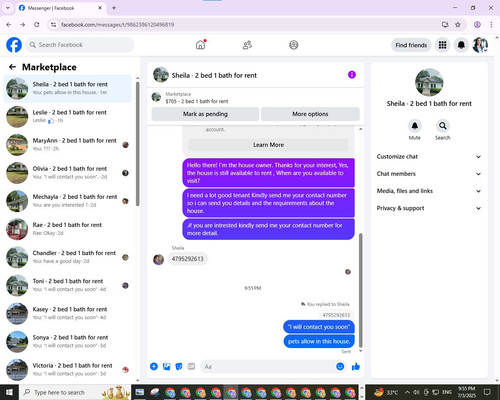
Task: Open Mechayla conversation in list
Action: coord(68,201)
